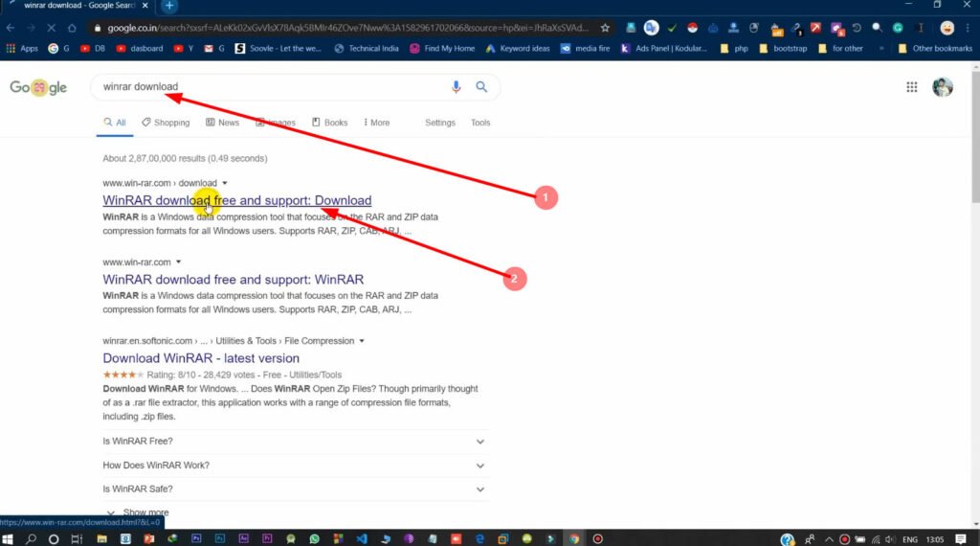Open the DB YouTube bookmark
This screenshot has height=546, width=980.
(93, 48)
